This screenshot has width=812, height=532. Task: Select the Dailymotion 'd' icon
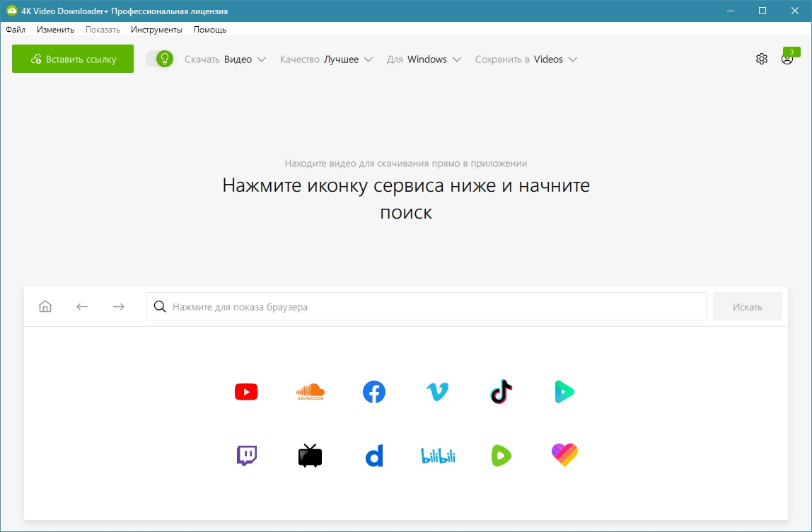[x=373, y=456]
